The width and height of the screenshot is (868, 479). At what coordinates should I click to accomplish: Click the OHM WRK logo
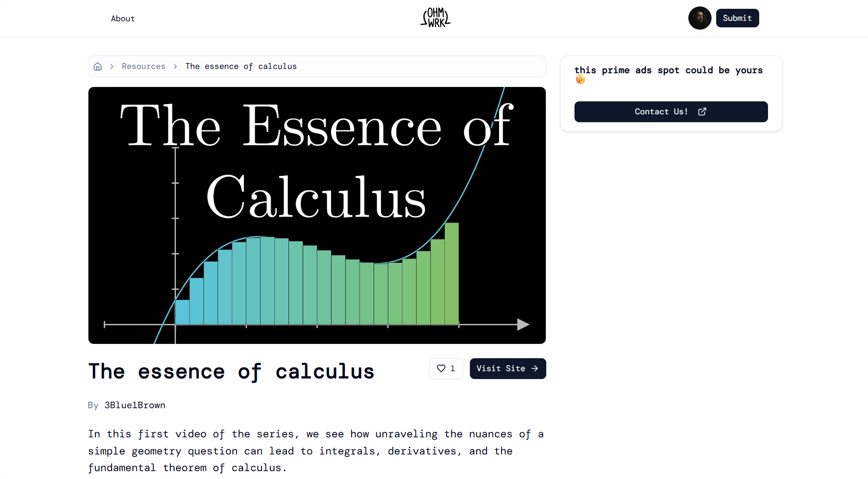pos(435,18)
